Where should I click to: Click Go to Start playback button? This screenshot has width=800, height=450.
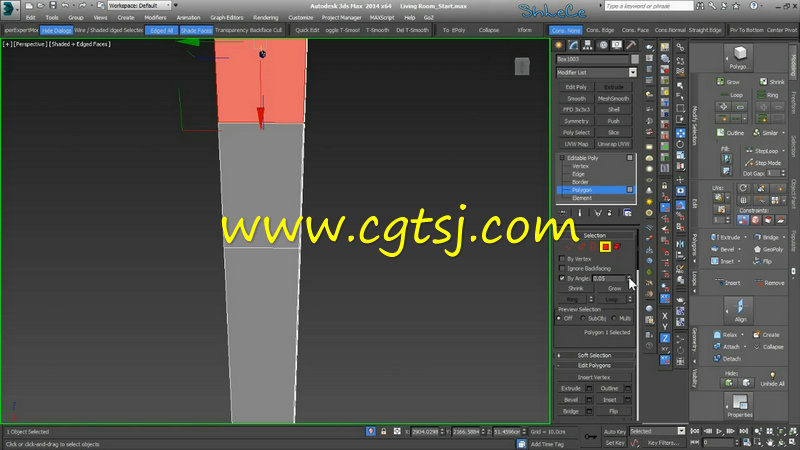695,432
